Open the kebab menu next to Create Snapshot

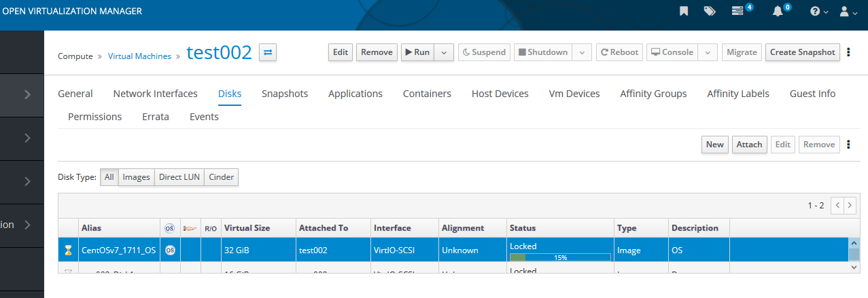pyautogui.click(x=848, y=52)
